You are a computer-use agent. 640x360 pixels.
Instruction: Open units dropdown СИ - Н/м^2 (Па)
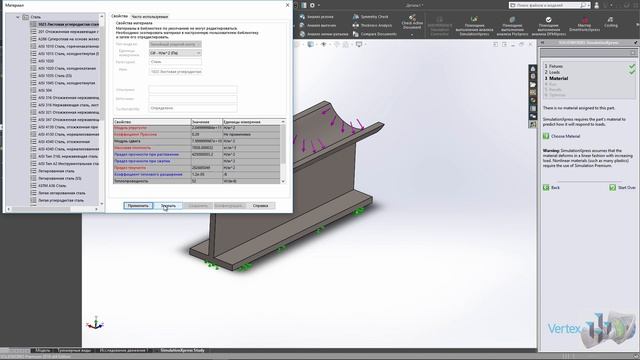pos(175,53)
